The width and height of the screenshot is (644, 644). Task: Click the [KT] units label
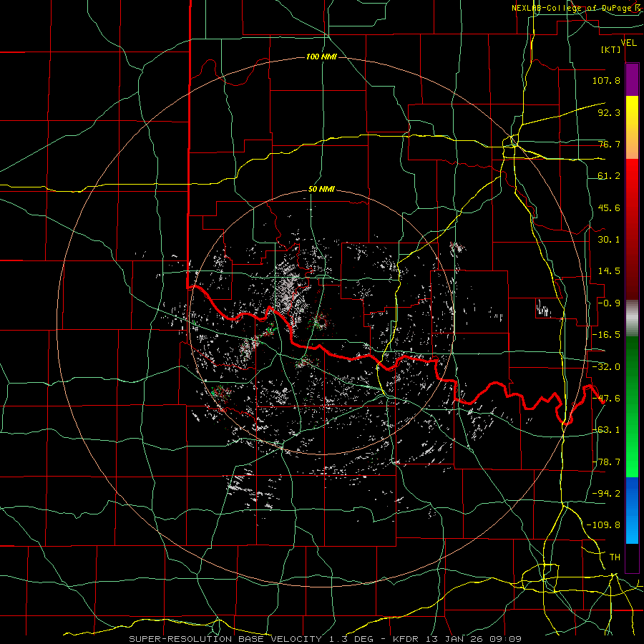[610, 49]
